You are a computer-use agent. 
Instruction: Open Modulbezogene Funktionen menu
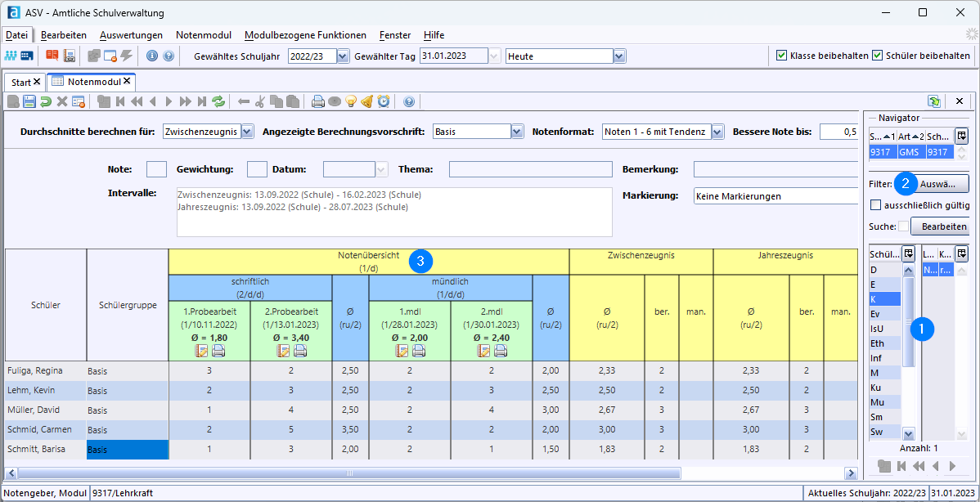click(306, 35)
